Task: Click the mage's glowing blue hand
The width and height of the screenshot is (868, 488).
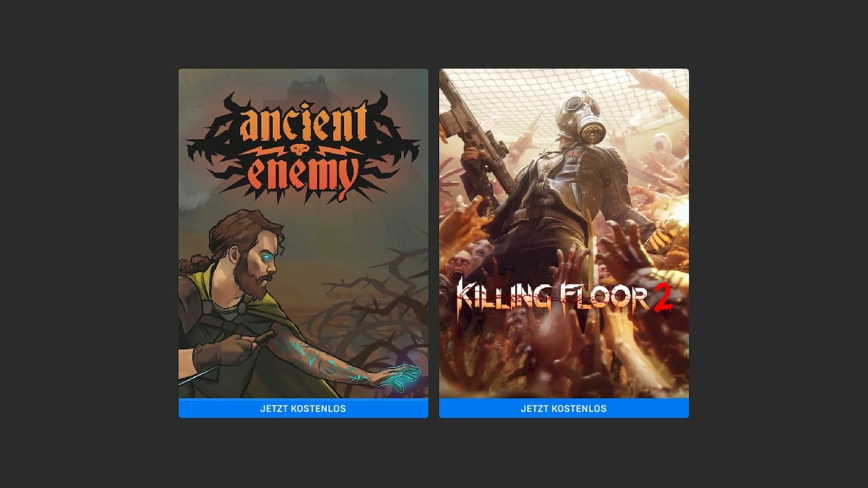Action: pyautogui.click(x=400, y=378)
